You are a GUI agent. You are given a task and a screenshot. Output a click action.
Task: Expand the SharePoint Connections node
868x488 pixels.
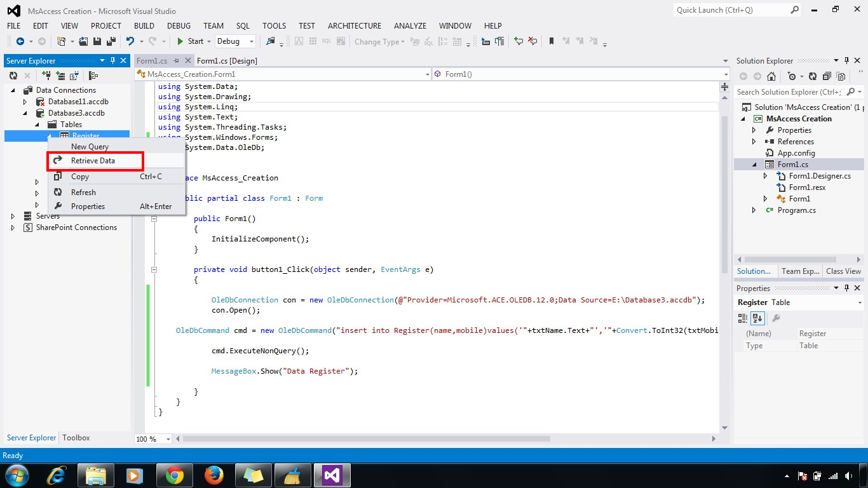pos(13,227)
